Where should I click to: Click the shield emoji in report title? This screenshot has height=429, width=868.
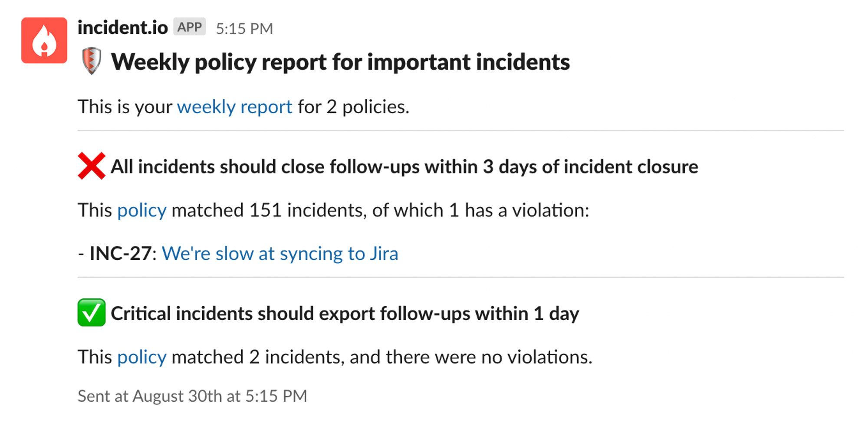92,61
